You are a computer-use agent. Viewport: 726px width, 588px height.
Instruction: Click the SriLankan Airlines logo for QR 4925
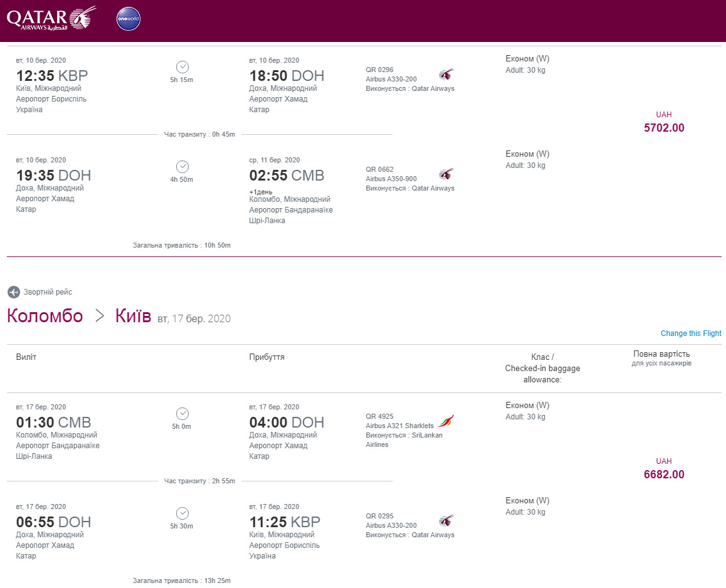pos(446,421)
